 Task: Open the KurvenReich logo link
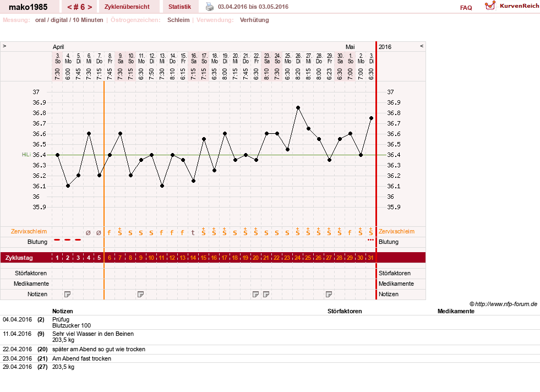[512, 6]
